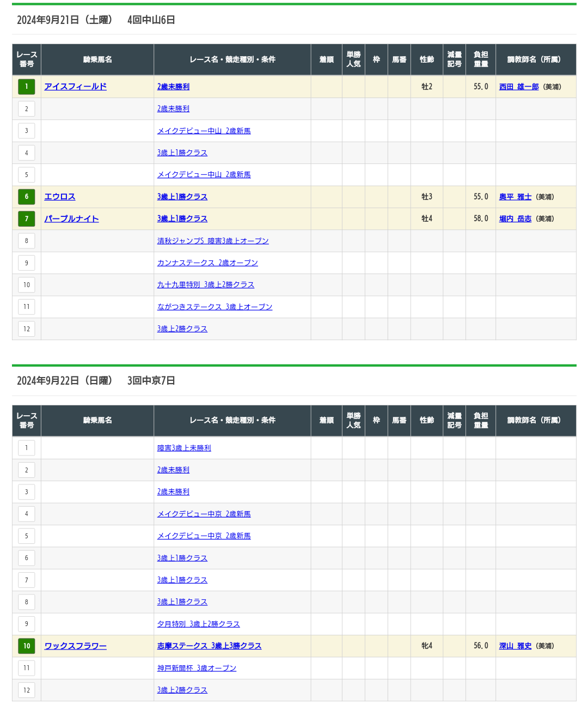Open horse link エウロス

(x=60, y=197)
